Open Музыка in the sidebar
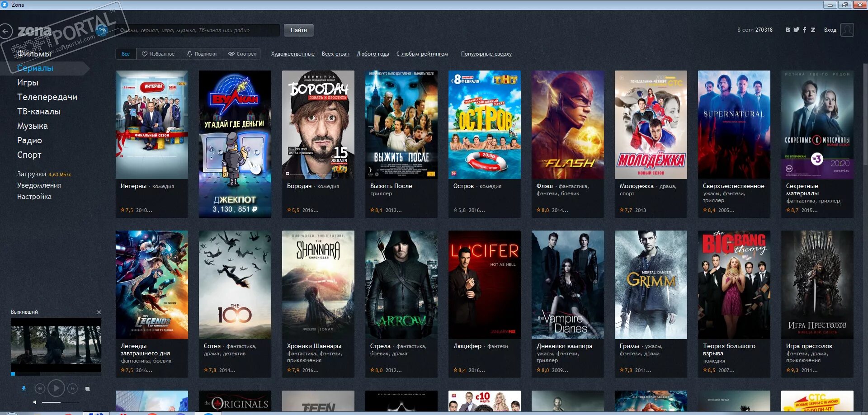The image size is (868, 415). (33, 126)
